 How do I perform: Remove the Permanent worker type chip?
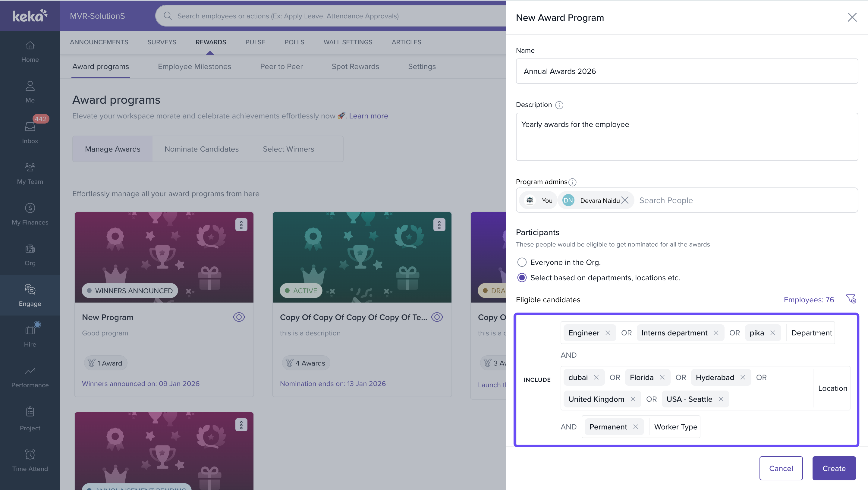point(636,427)
